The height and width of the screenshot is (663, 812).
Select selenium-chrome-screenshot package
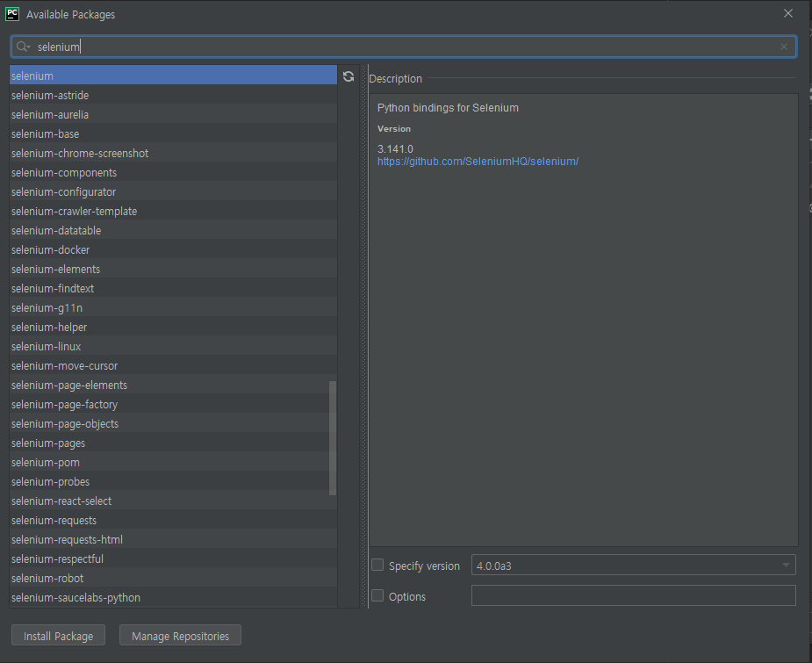coord(173,154)
